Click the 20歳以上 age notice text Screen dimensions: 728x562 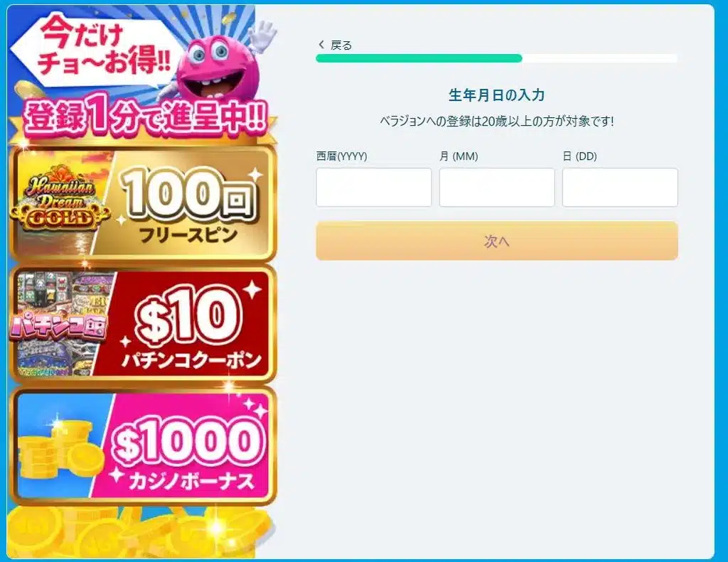(496, 121)
